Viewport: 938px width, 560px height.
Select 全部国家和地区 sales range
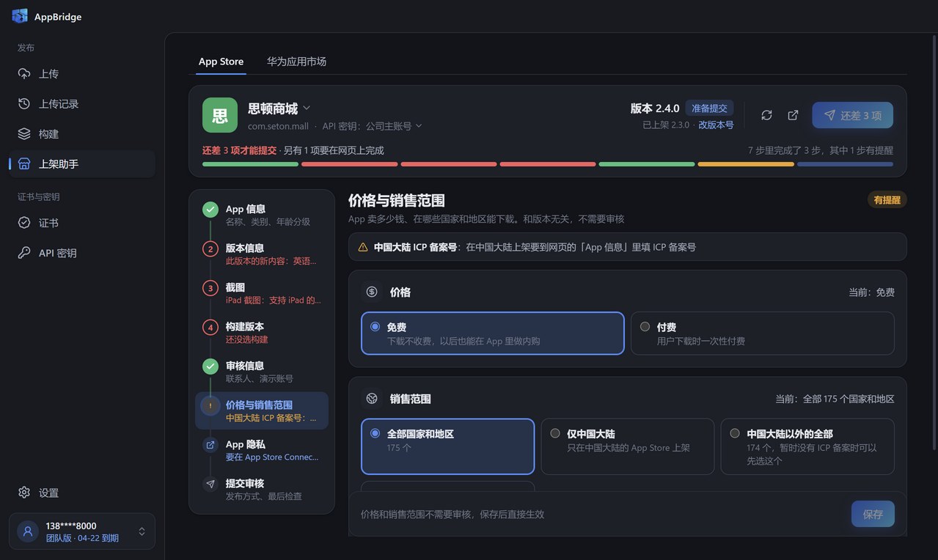(x=448, y=446)
